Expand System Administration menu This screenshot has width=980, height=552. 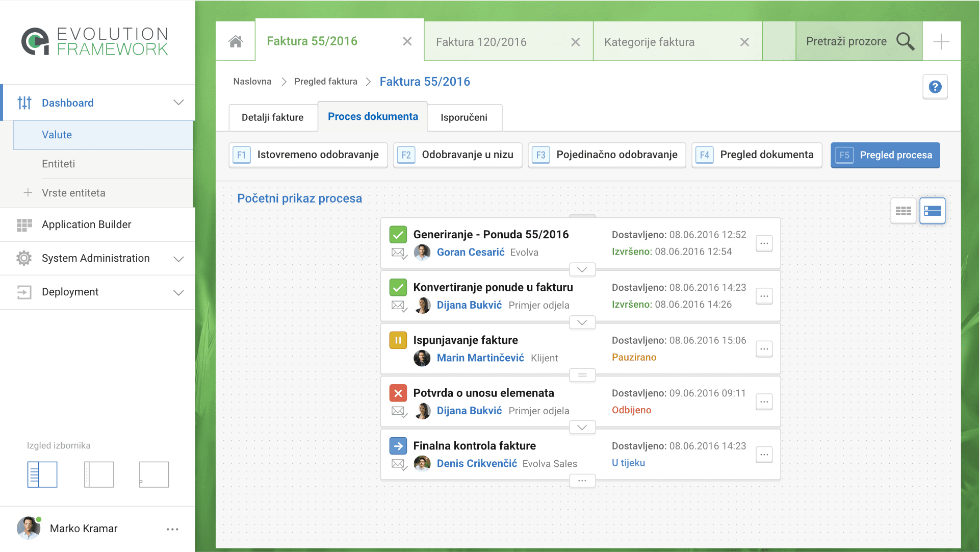click(178, 259)
